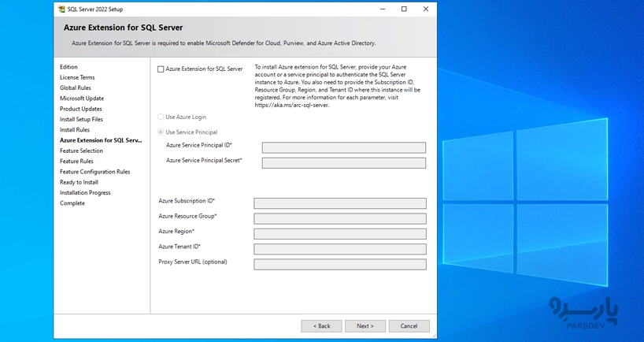This screenshot has width=644, height=342.
Task: Focus the Azure Subscription ID field
Action: (x=339, y=203)
